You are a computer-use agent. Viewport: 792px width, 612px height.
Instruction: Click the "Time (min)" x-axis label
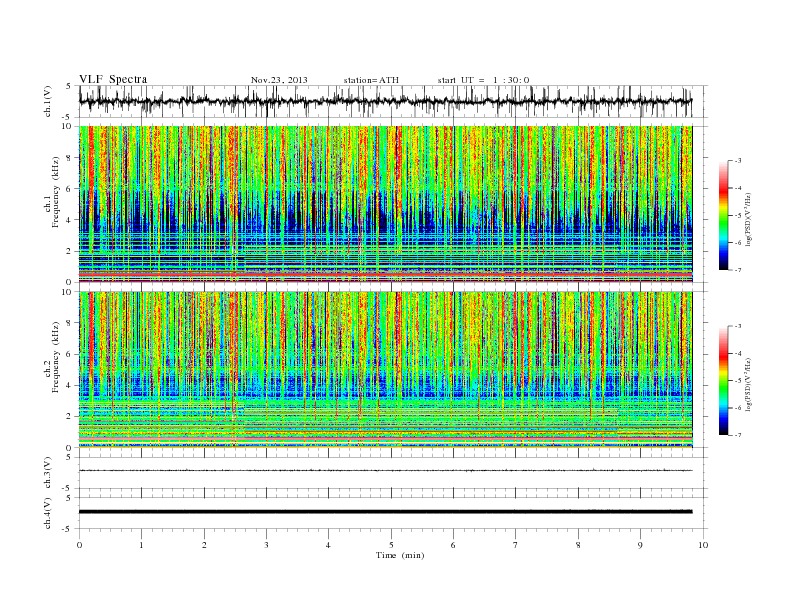click(400, 555)
